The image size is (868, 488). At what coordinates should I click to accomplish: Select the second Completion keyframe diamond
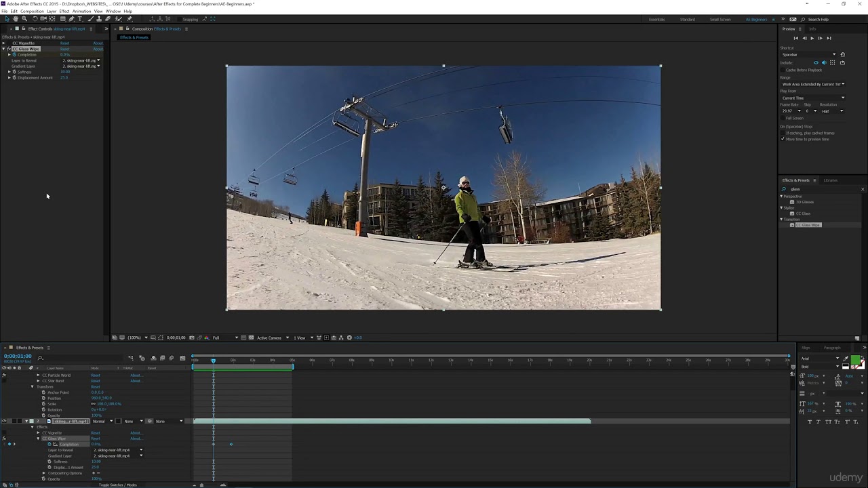pyautogui.click(x=231, y=445)
